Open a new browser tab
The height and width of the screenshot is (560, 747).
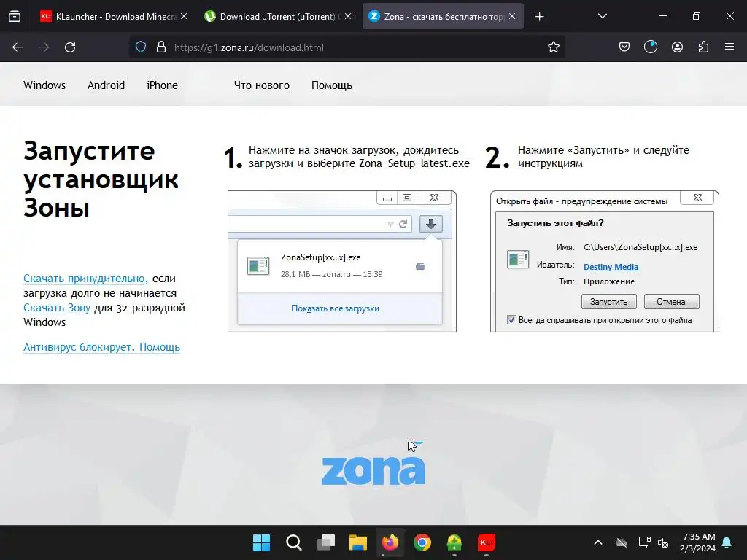pyautogui.click(x=539, y=17)
